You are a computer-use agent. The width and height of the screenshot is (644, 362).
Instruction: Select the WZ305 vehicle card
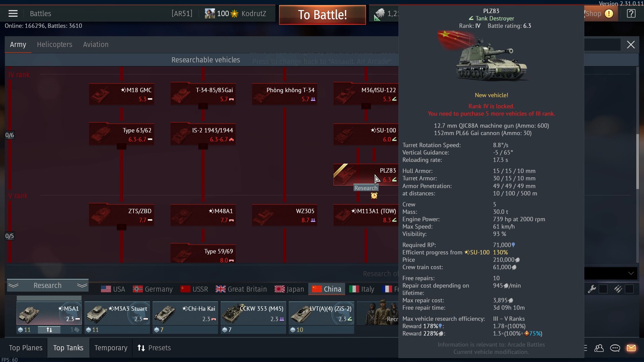284,215
